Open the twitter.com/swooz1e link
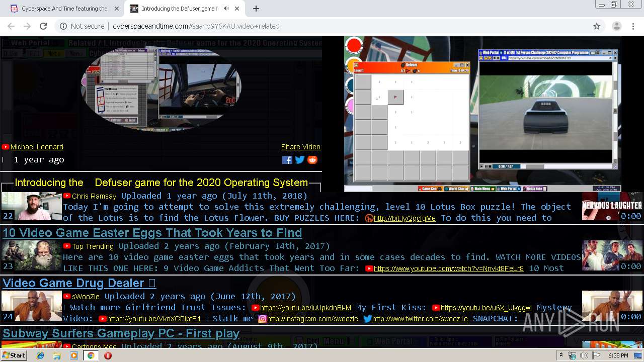Image resolution: width=644 pixels, height=362 pixels. (420, 319)
